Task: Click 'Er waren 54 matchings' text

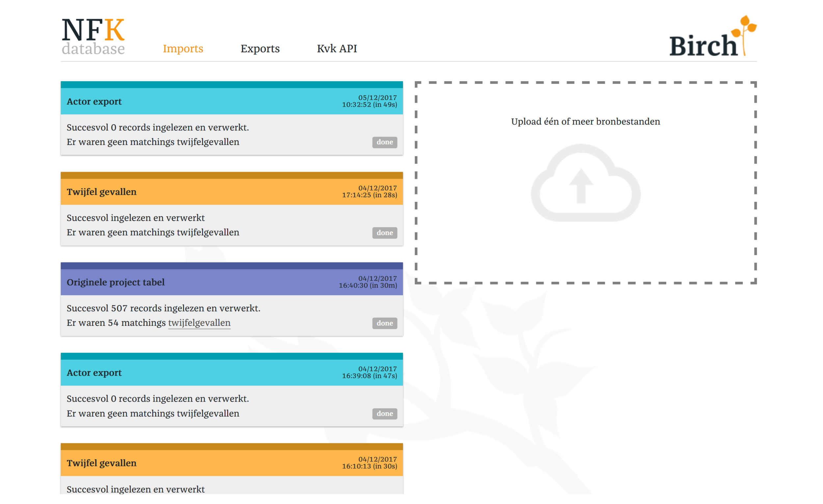Action: pyautogui.click(x=116, y=323)
